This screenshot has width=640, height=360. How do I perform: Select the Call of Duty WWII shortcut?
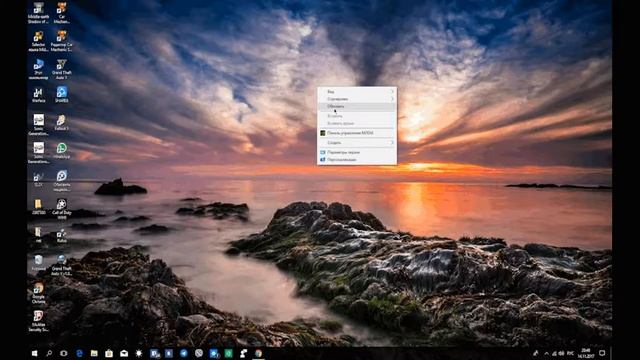point(62,209)
